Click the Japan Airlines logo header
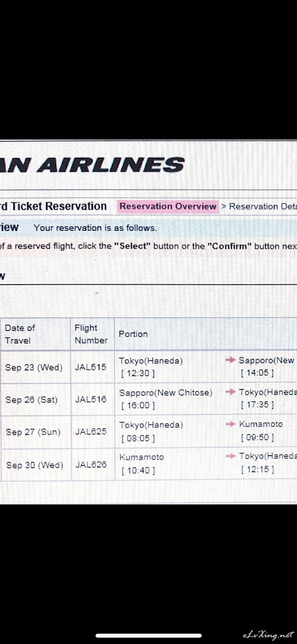Screen dimensions: 297x644 (x=92, y=165)
